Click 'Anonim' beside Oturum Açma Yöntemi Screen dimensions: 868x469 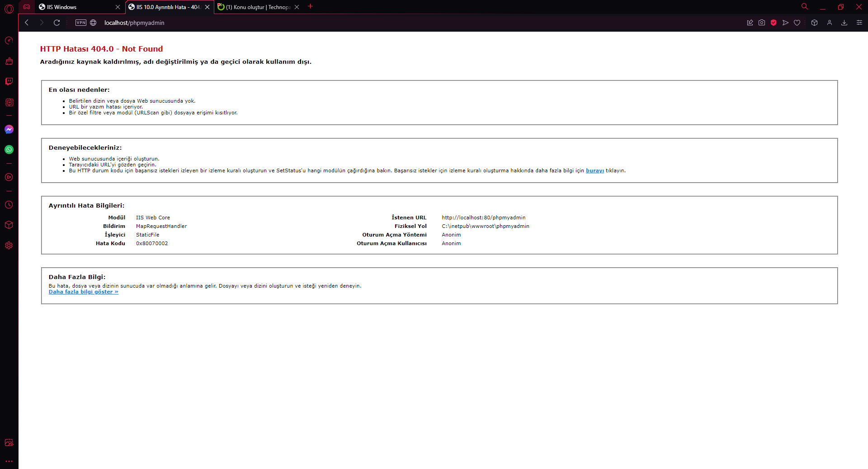point(451,235)
